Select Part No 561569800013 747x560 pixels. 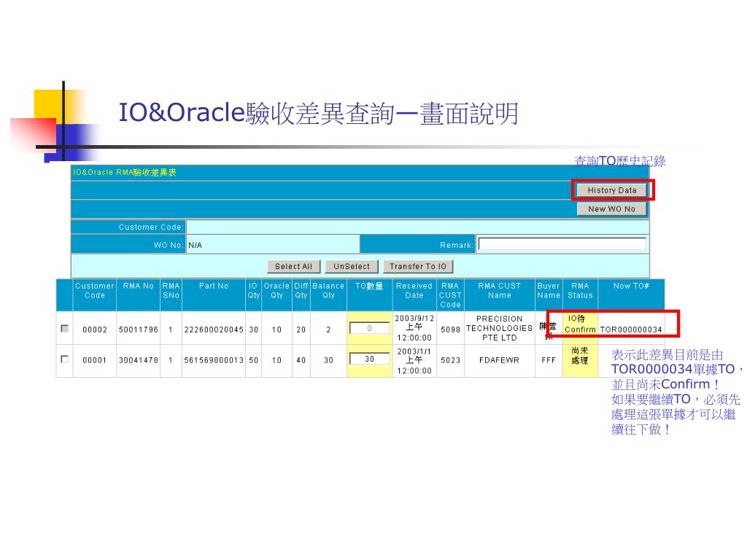point(214,360)
